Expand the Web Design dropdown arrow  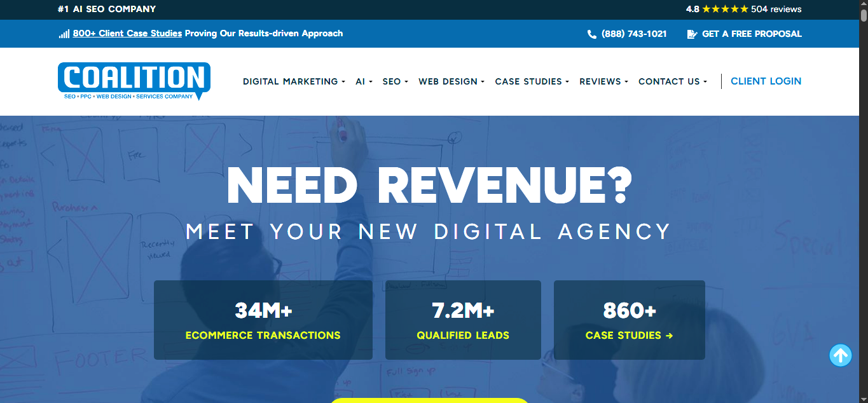pos(483,82)
